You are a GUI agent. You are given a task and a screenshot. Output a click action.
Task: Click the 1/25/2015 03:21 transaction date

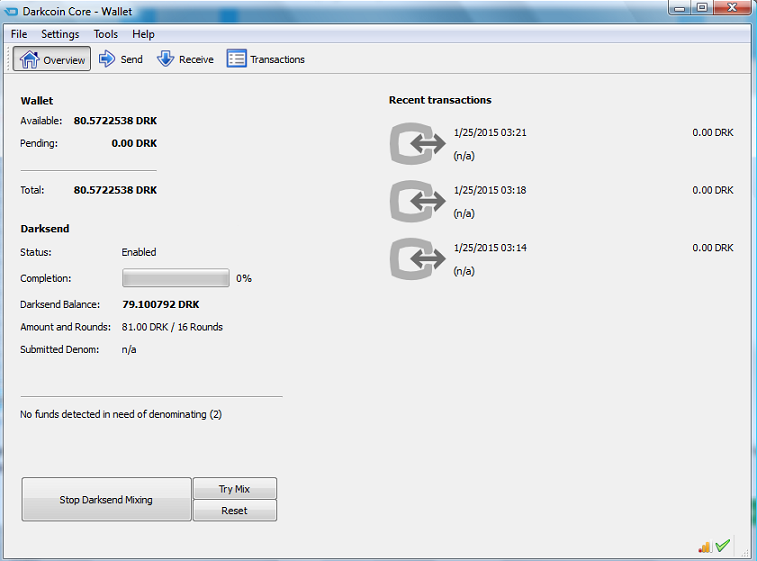tap(490, 132)
